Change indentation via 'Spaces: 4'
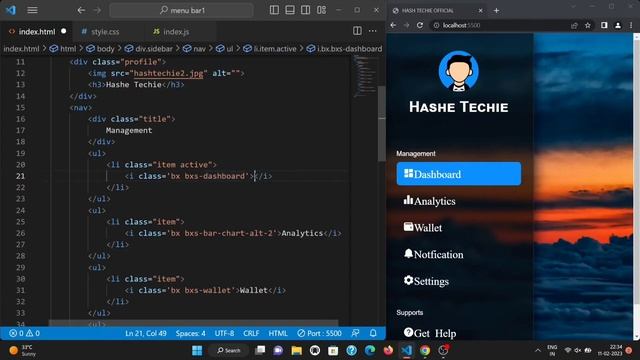 191,333
